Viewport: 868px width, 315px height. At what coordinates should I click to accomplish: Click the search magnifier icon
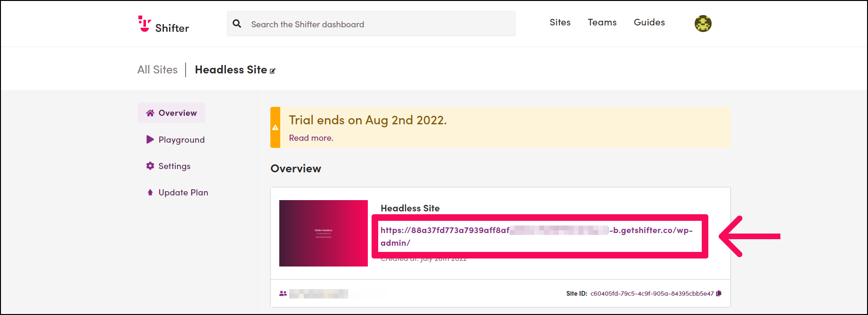(237, 24)
